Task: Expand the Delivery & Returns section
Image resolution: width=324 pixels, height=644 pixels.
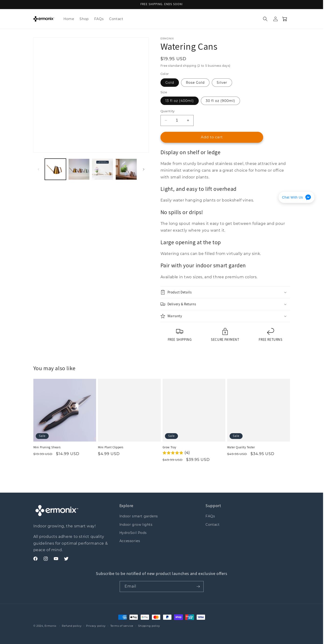Action: [226, 304]
